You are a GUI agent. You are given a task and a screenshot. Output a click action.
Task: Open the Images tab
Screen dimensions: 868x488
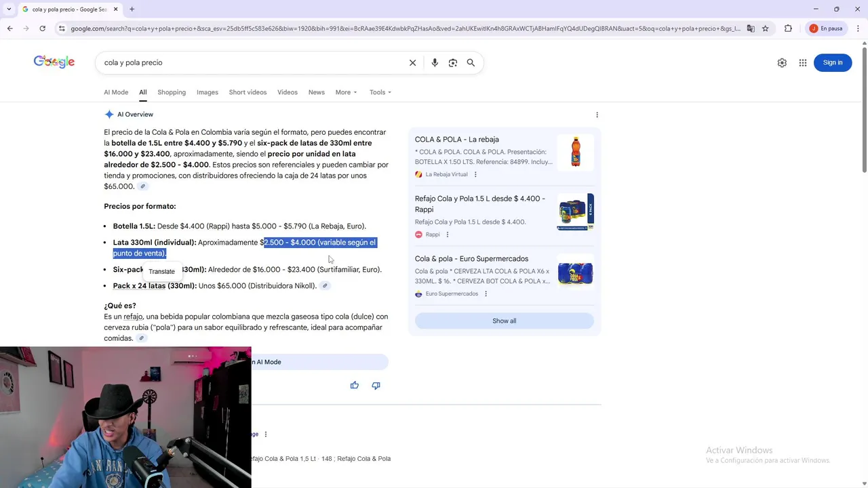click(x=208, y=92)
